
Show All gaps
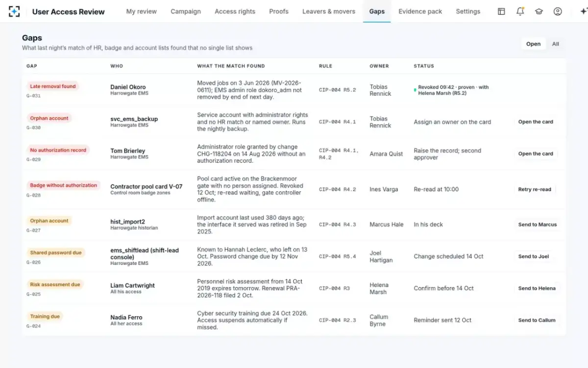coord(556,44)
